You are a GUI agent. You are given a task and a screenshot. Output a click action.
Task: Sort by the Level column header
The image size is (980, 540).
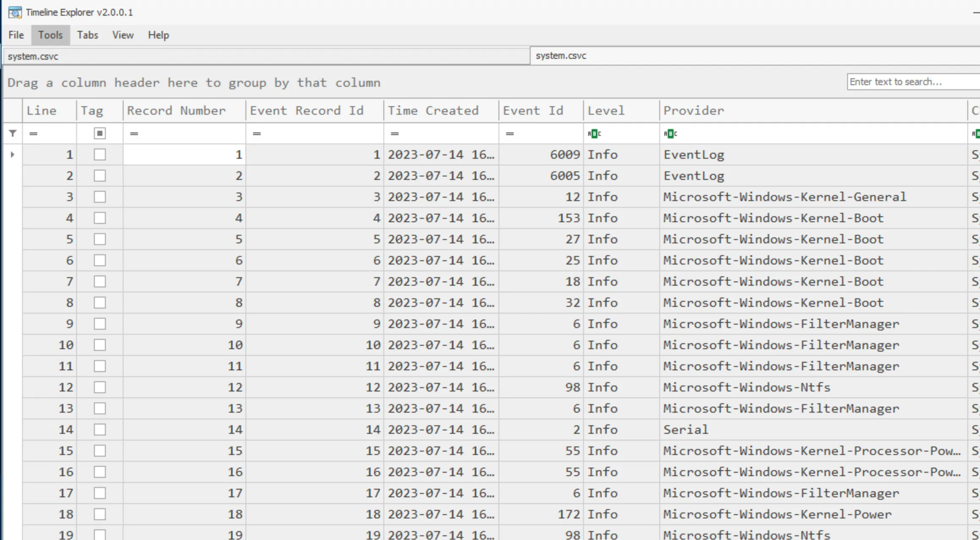point(622,111)
